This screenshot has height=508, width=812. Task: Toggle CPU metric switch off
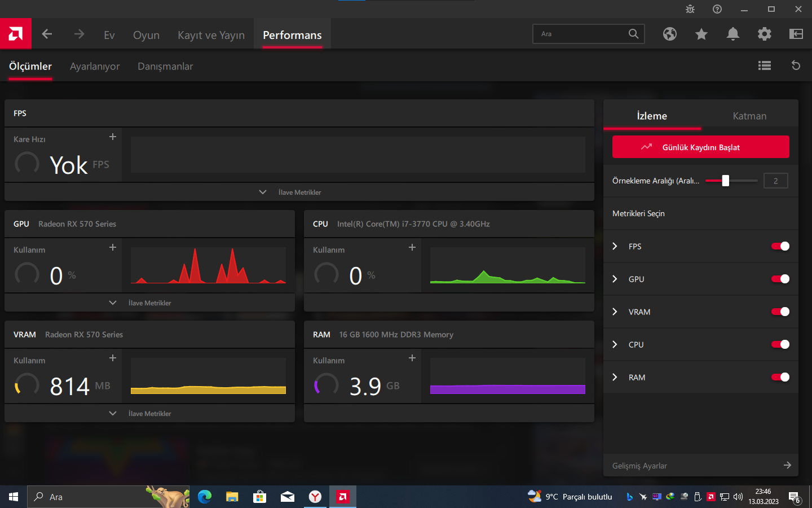point(780,344)
